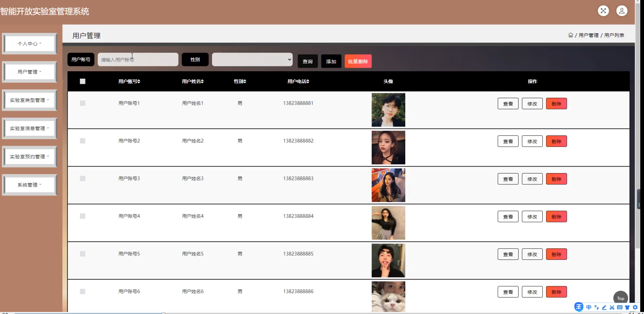Expand the 实验室预约管理 sidebar menu
This screenshot has height=314, width=644.
[29, 157]
